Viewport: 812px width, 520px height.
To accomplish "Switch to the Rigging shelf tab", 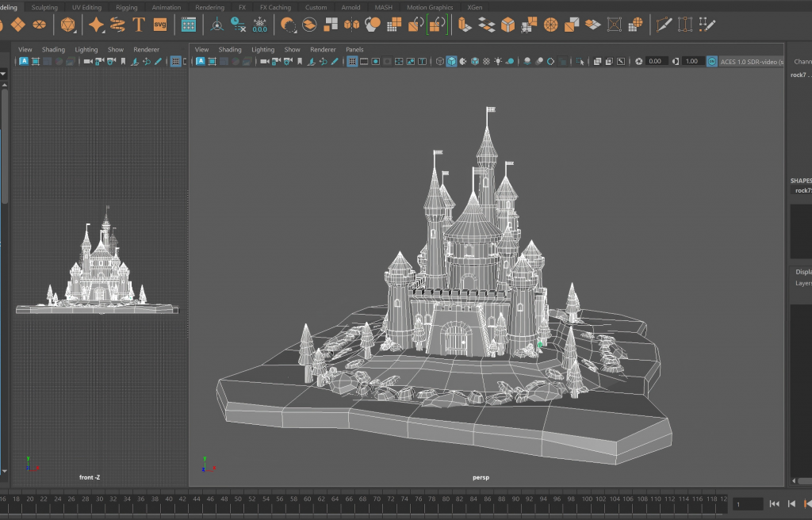I will point(126,7).
